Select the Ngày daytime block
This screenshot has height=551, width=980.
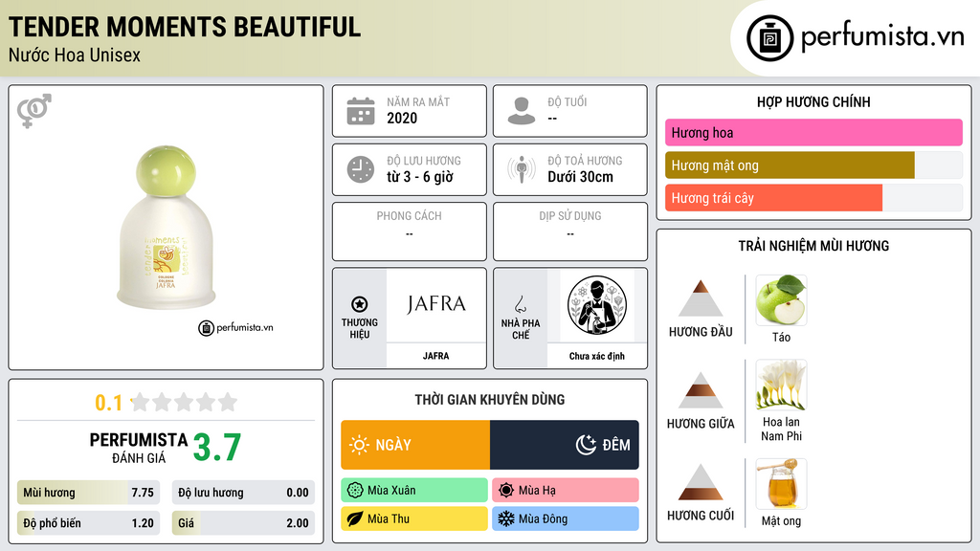click(415, 445)
